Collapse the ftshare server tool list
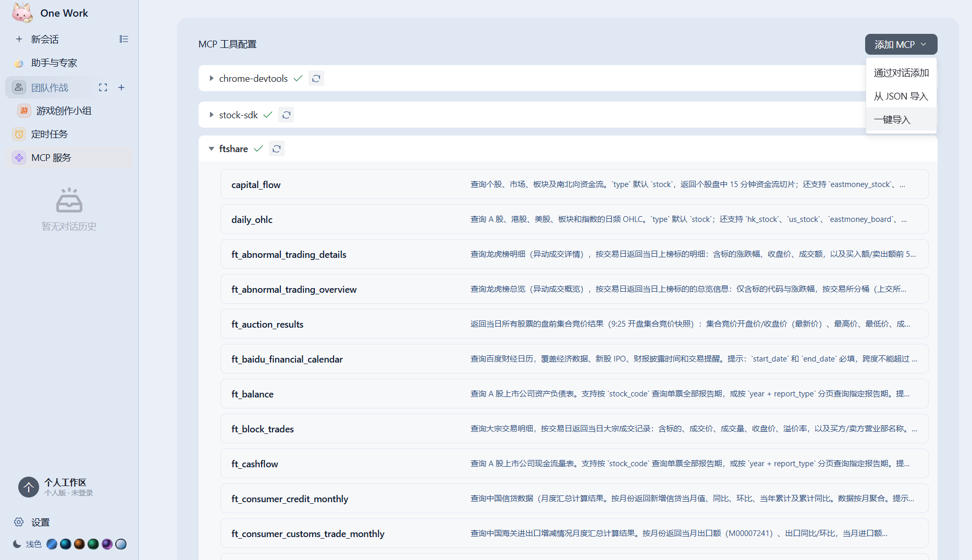Screen dimensions: 972x560 pos(212,148)
